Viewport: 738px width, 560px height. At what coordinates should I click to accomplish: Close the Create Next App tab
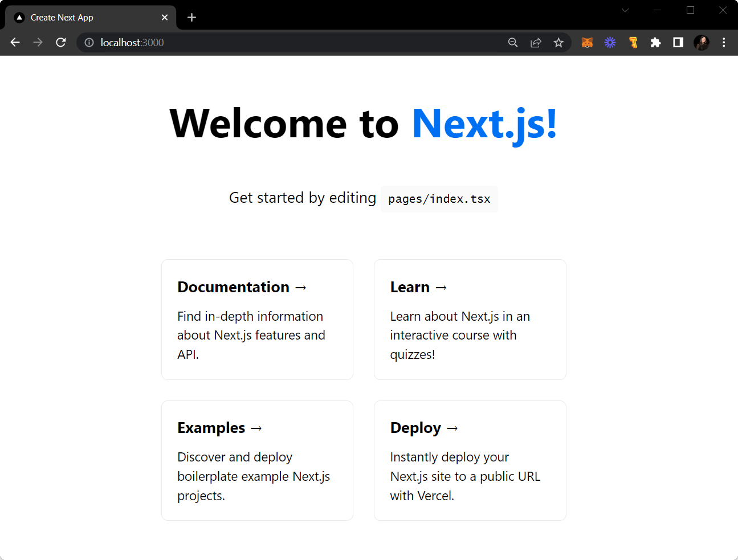tap(165, 18)
